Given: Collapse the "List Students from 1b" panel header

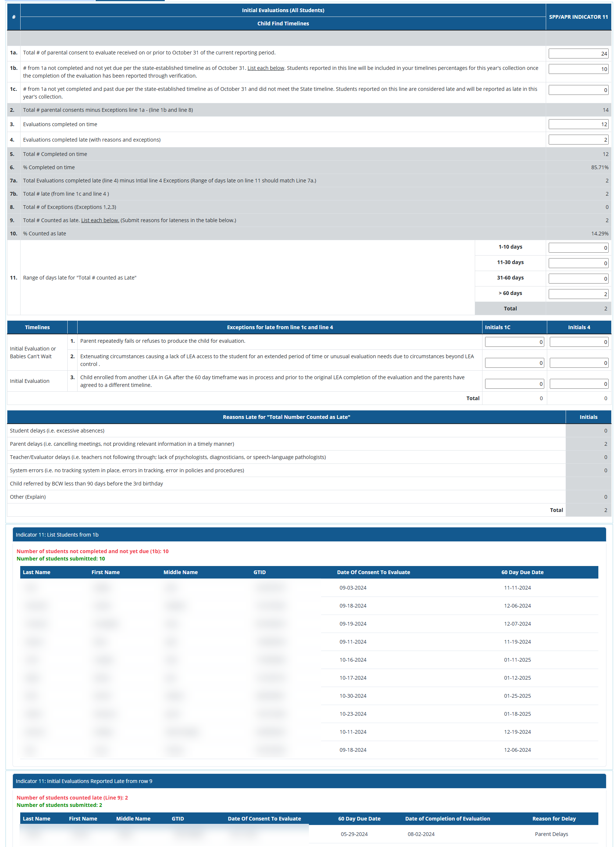Looking at the screenshot, I should [309, 535].
